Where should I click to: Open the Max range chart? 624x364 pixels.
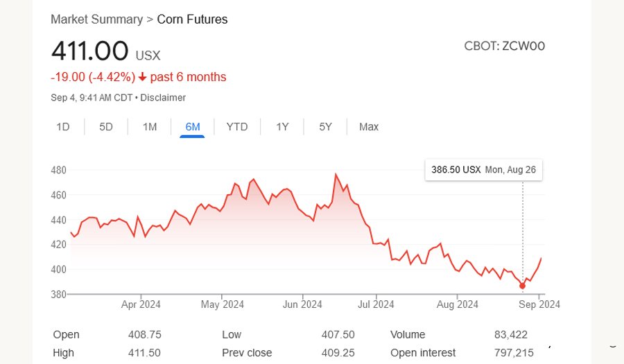pyautogui.click(x=369, y=127)
